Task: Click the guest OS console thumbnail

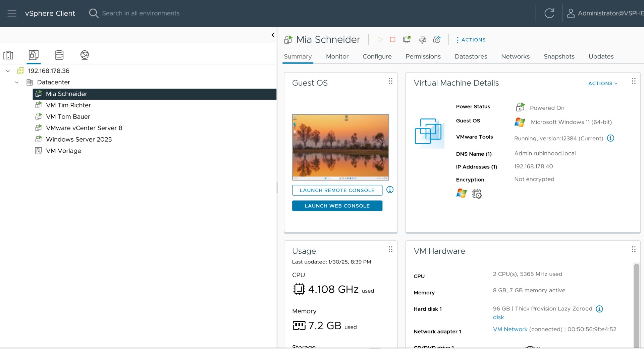Action: (x=340, y=147)
